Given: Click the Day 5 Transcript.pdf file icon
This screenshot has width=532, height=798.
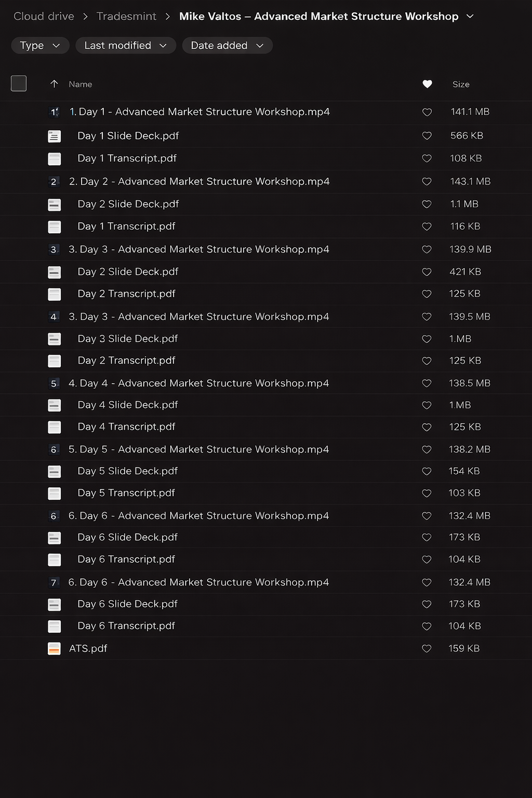Looking at the screenshot, I should pos(54,493).
